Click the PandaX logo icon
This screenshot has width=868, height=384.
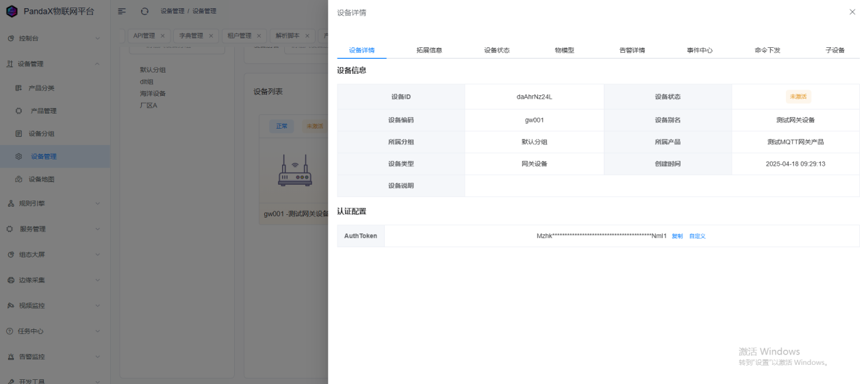tap(11, 11)
